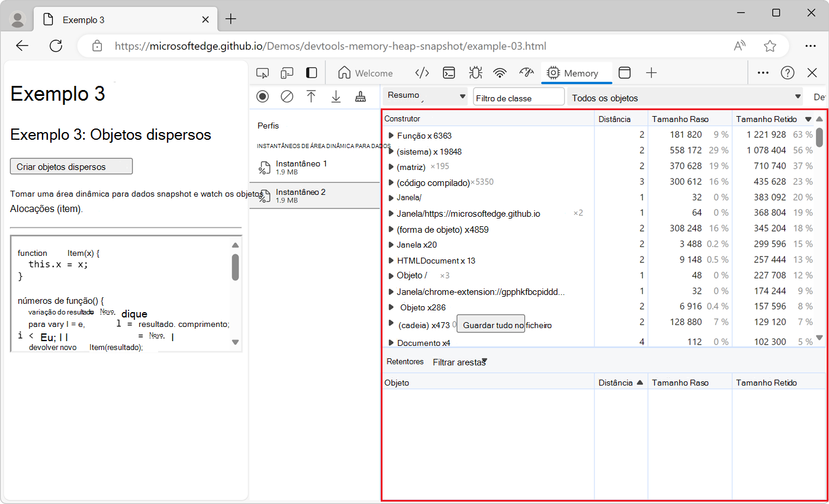Open the Resumo view dropdown
The width and height of the screenshot is (829, 504).
426,96
